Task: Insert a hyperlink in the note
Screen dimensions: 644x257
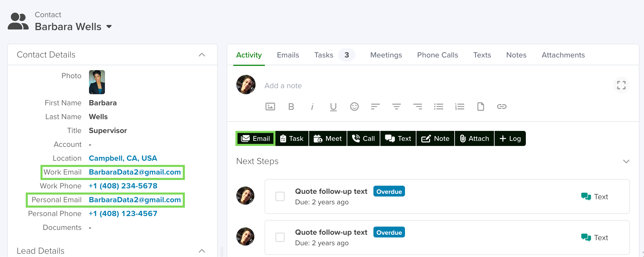Action: click(502, 107)
